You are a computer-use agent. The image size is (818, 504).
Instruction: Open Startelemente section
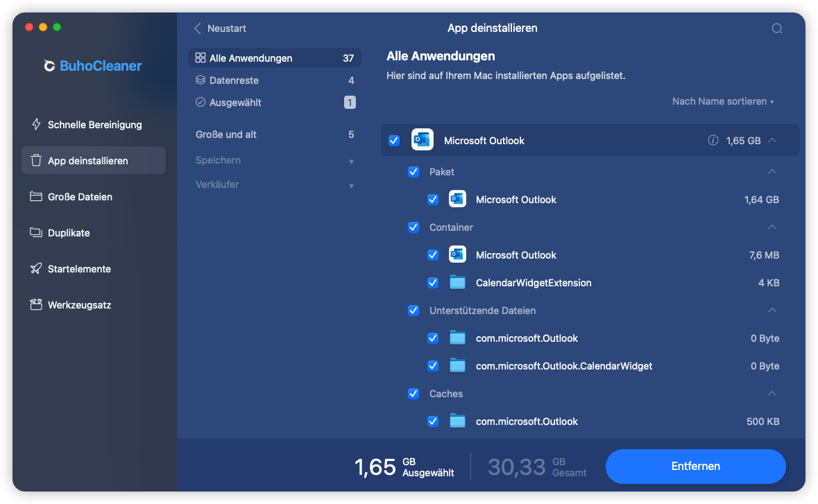pos(94,268)
